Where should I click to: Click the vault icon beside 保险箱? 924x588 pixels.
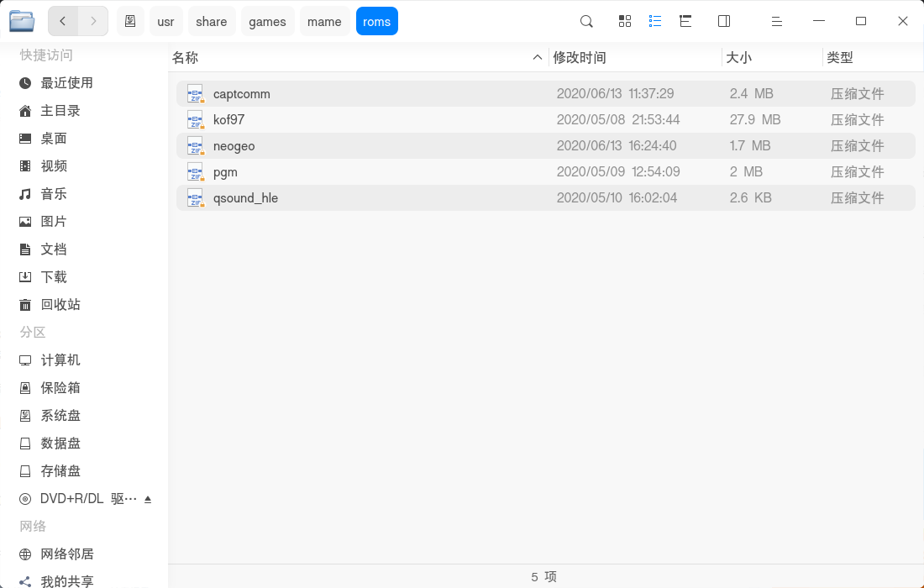pyautogui.click(x=24, y=388)
